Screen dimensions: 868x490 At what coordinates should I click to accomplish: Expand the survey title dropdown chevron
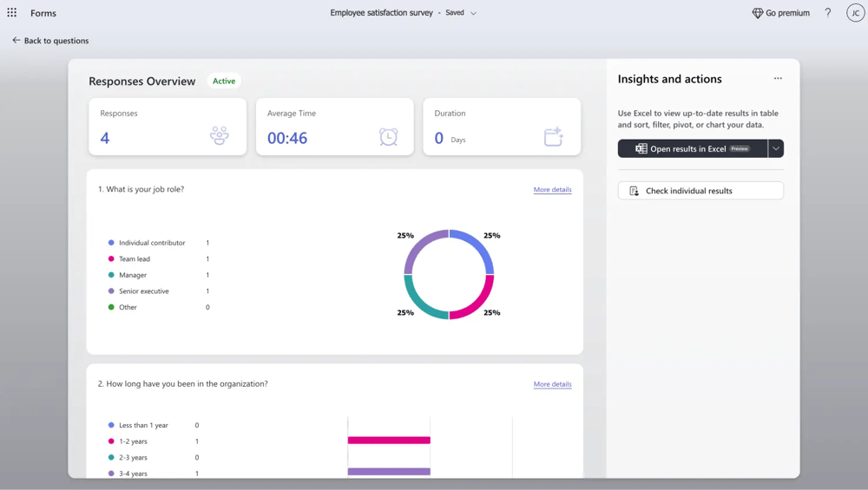pyautogui.click(x=473, y=13)
